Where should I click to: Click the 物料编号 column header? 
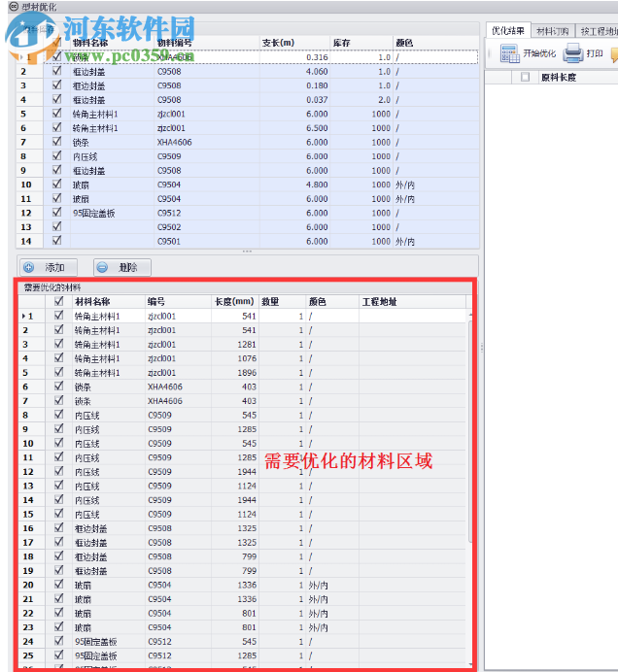tap(207, 43)
